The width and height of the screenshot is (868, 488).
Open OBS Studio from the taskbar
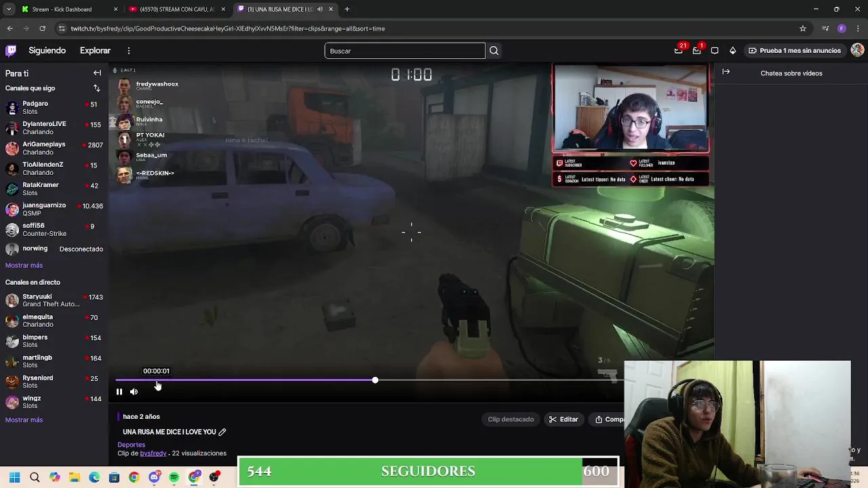tap(214, 477)
